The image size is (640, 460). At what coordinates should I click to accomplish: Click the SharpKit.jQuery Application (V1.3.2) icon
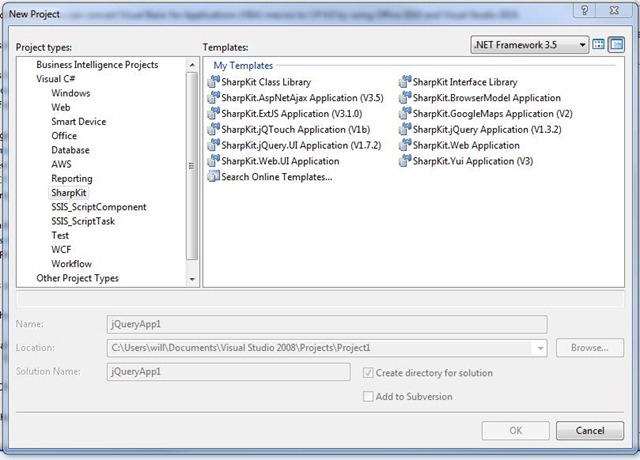click(x=405, y=129)
